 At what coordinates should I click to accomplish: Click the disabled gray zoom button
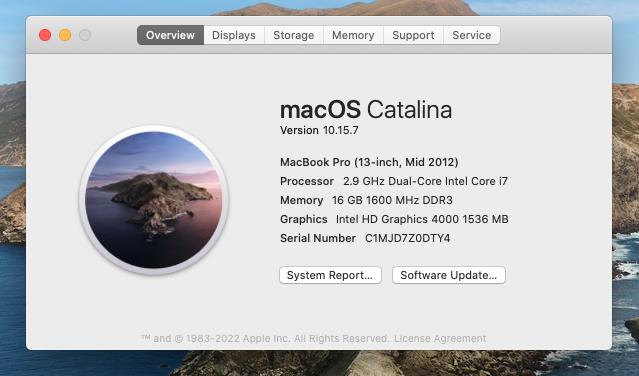pyautogui.click(x=85, y=35)
